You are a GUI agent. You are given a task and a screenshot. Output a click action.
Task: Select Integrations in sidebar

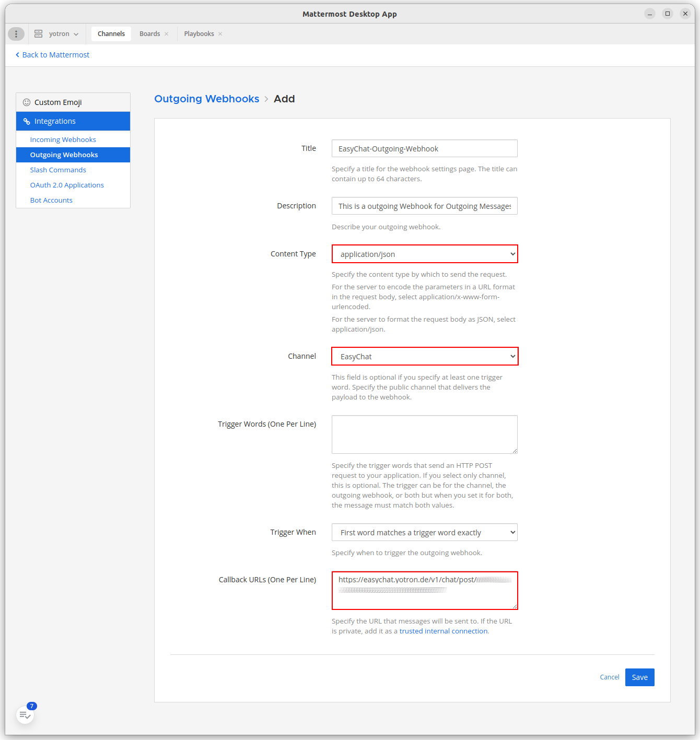tap(73, 121)
